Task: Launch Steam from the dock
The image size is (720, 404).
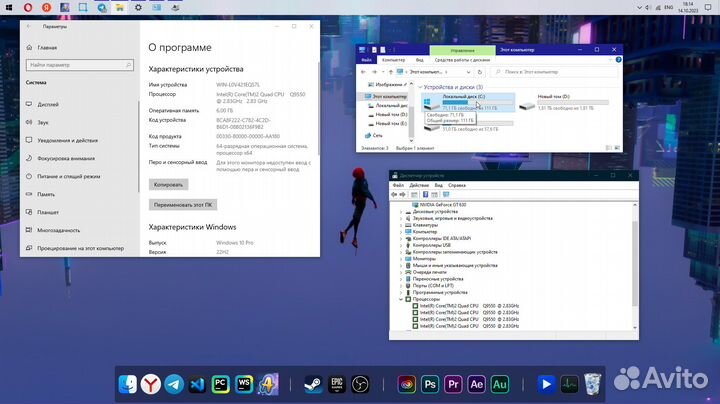Action: (313, 384)
